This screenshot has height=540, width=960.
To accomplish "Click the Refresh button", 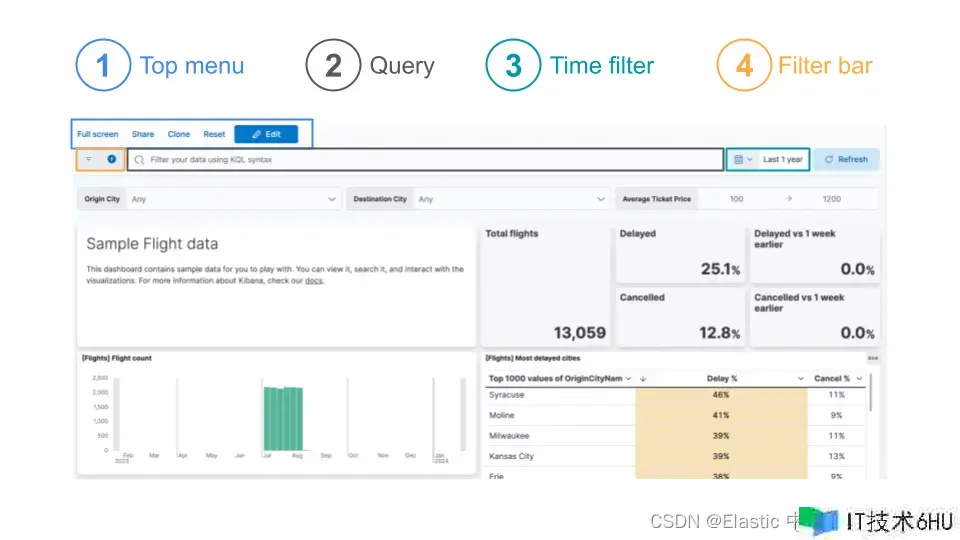I will tap(846, 159).
